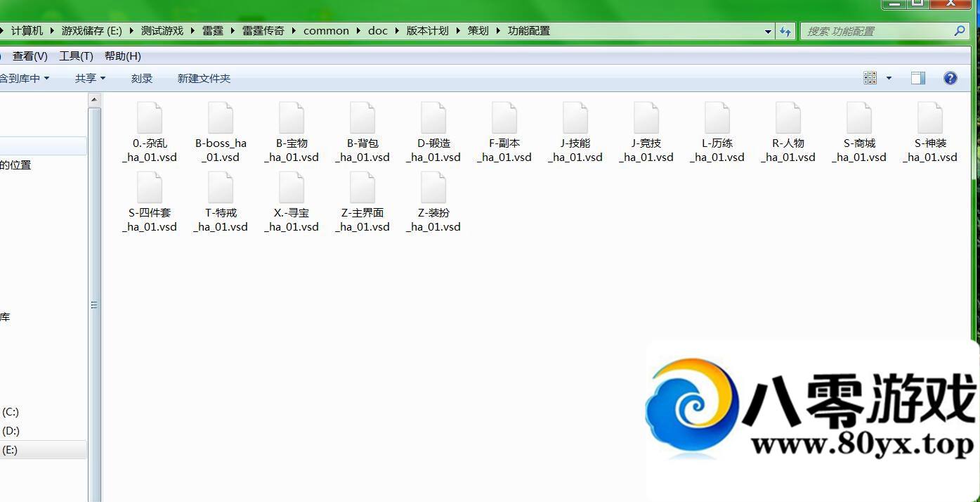
Task: Expand the address bar history dropdown
Action: pyautogui.click(x=768, y=31)
